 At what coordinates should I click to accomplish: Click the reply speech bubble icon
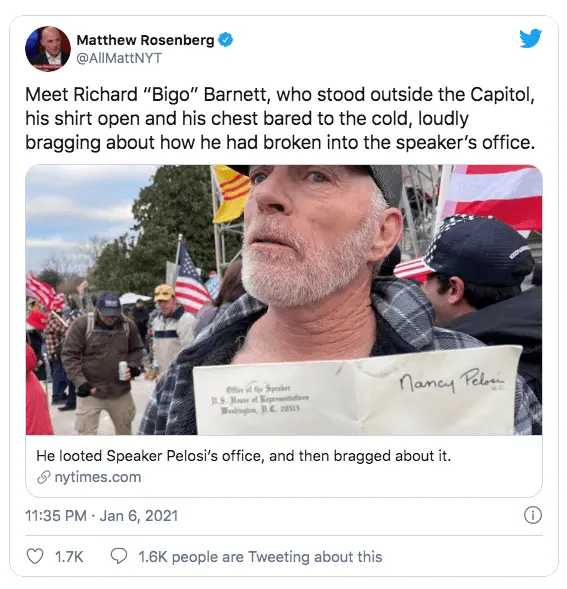[119, 556]
